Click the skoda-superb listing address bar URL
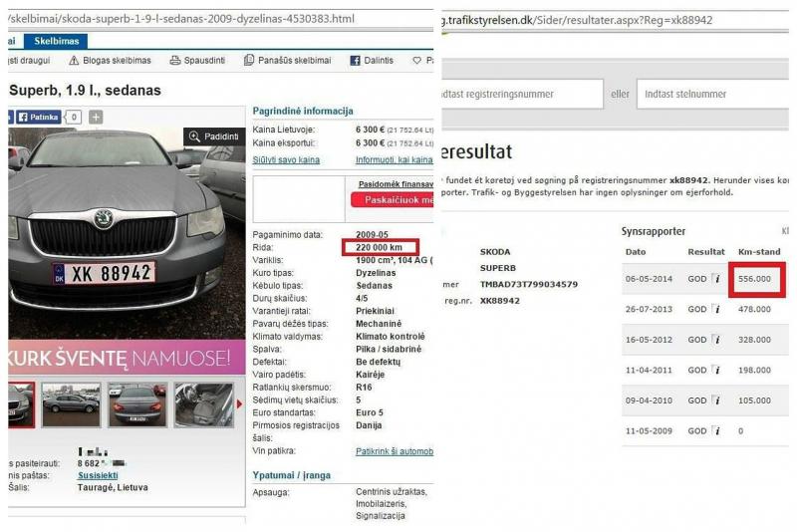The width and height of the screenshot is (797, 532). [181, 19]
